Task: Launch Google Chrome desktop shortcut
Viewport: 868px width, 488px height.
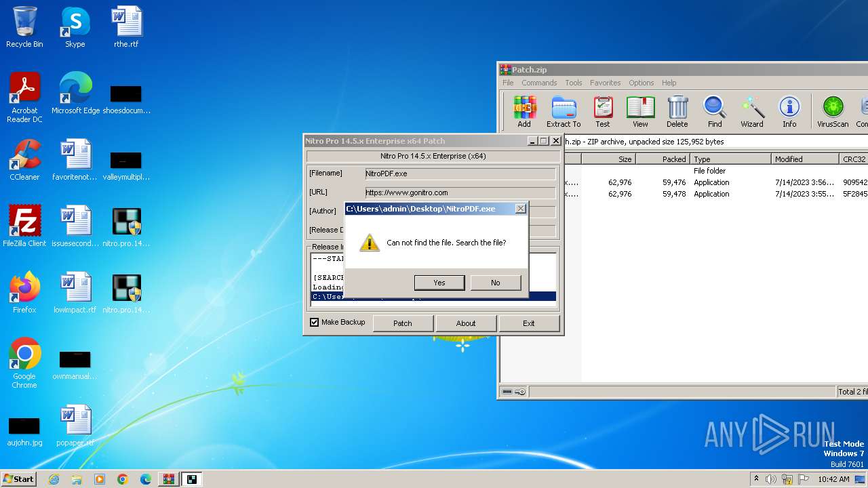Action: [24, 363]
